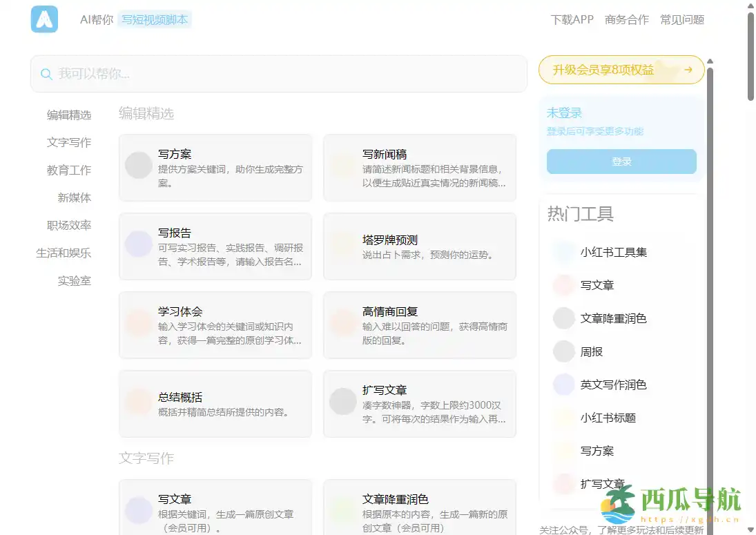The image size is (756, 535).
Task: Open the 升级会员享8项权益 banner button
Action: click(620, 70)
